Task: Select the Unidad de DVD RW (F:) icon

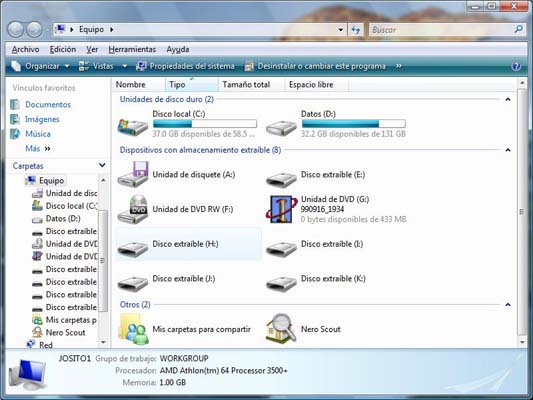Action: coord(133,209)
